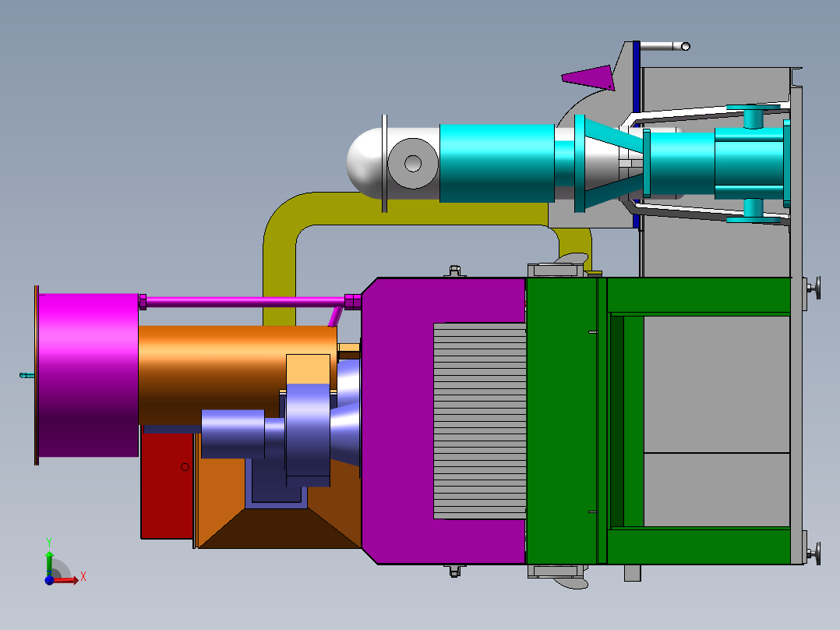Select the bolt beneath the magenta housing
Viewport: 840px width, 630px height.
coord(454,571)
